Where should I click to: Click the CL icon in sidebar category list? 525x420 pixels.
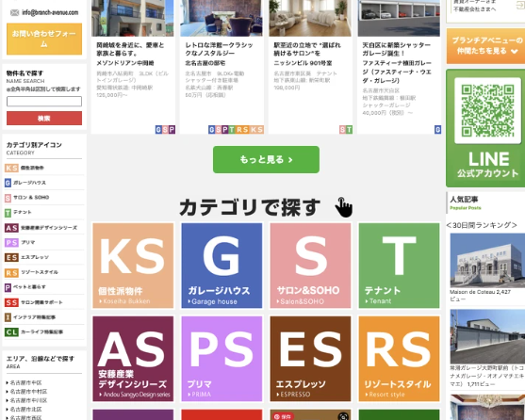coord(11,332)
